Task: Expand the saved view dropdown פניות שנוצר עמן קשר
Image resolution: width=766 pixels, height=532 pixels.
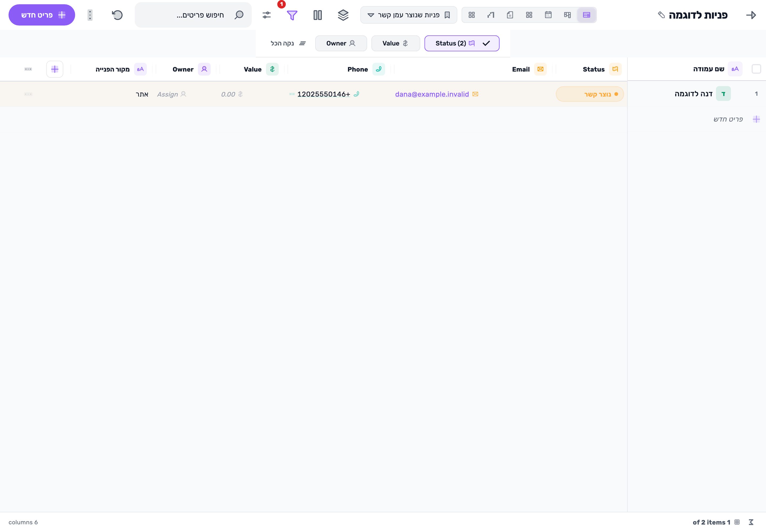Action: [409, 15]
